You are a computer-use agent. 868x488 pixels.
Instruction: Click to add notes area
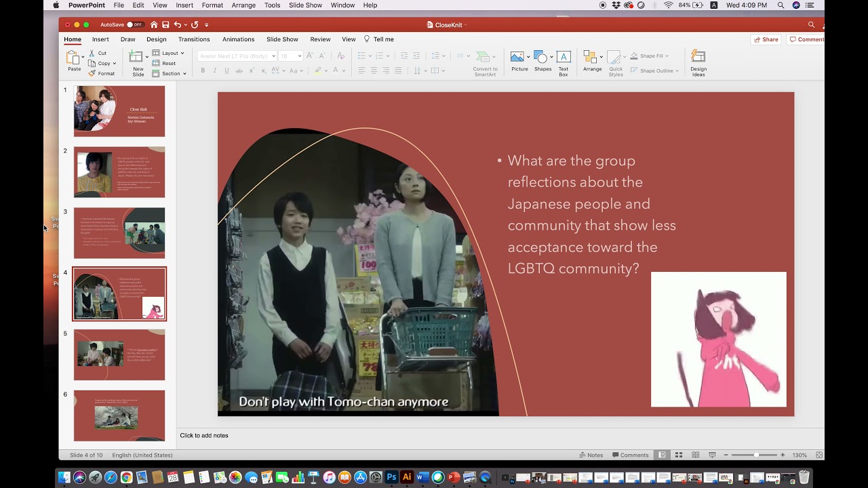point(500,435)
